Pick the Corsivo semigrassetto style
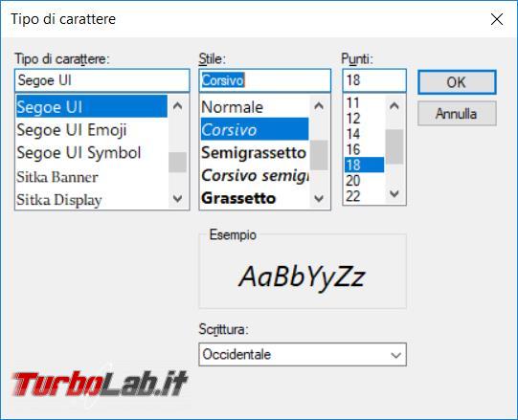Viewport: 518px width, 420px height. (255, 175)
